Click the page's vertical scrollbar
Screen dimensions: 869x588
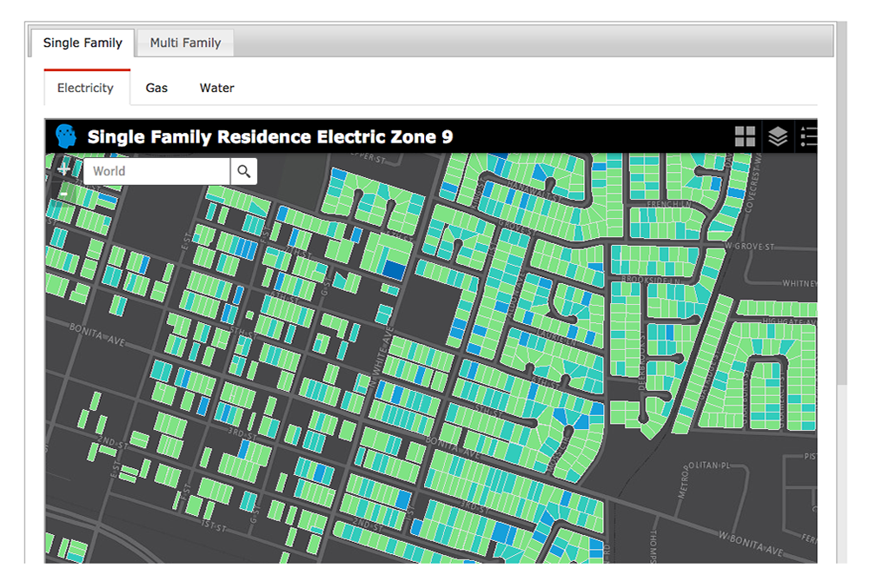click(x=840, y=261)
